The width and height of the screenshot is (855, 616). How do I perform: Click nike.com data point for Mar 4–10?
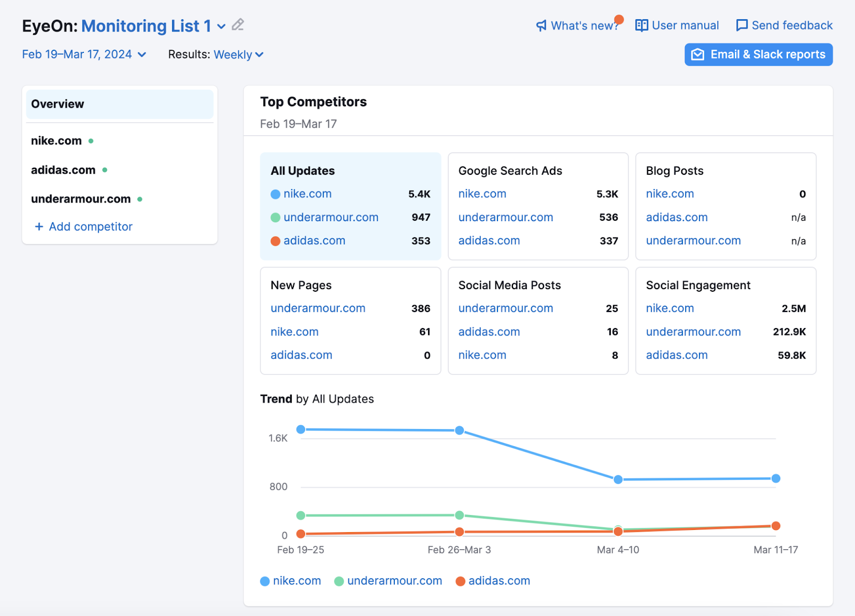pyautogui.click(x=618, y=479)
